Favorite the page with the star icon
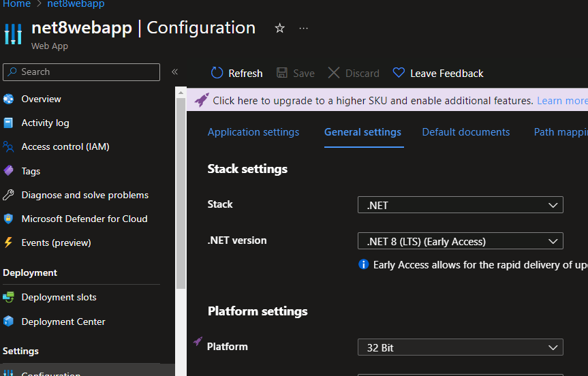 pyautogui.click(x=280, y=28)
